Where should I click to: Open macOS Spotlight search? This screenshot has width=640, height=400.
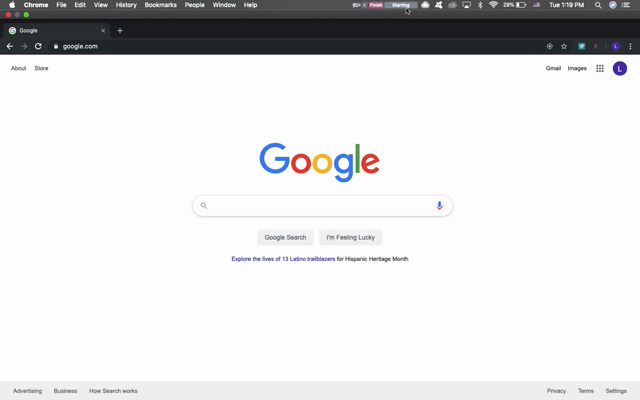point(598,5)
